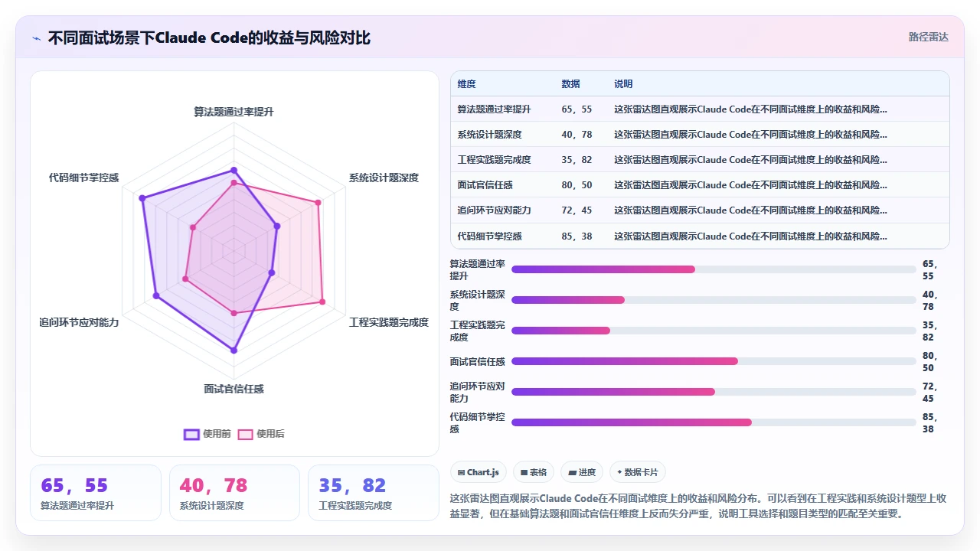Screen dimensions: 980x551
Task: Select table row 算法题通过率提升
Action: [700, 109]
